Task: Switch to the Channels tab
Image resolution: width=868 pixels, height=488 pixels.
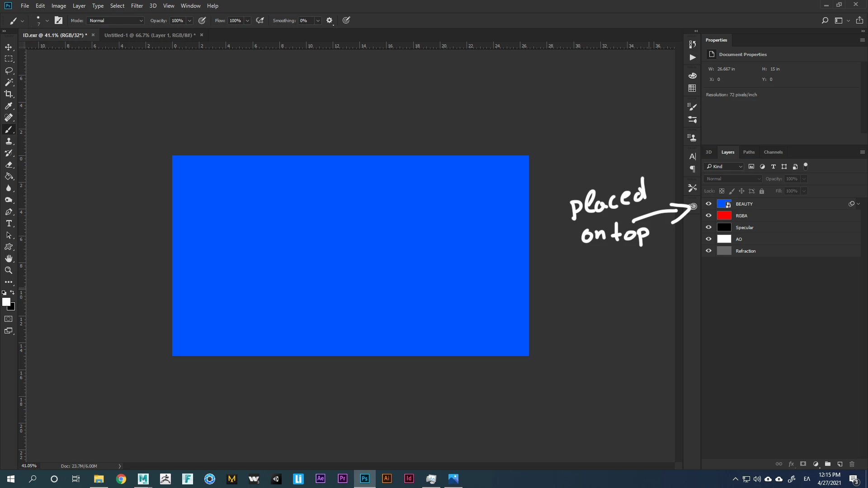Action: [773, 152]
